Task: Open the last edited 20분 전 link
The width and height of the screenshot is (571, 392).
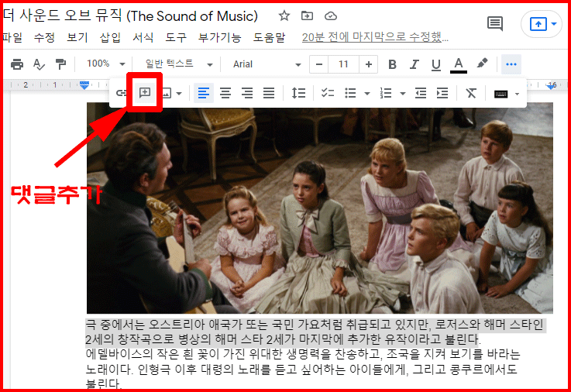Action: (375, 37)
